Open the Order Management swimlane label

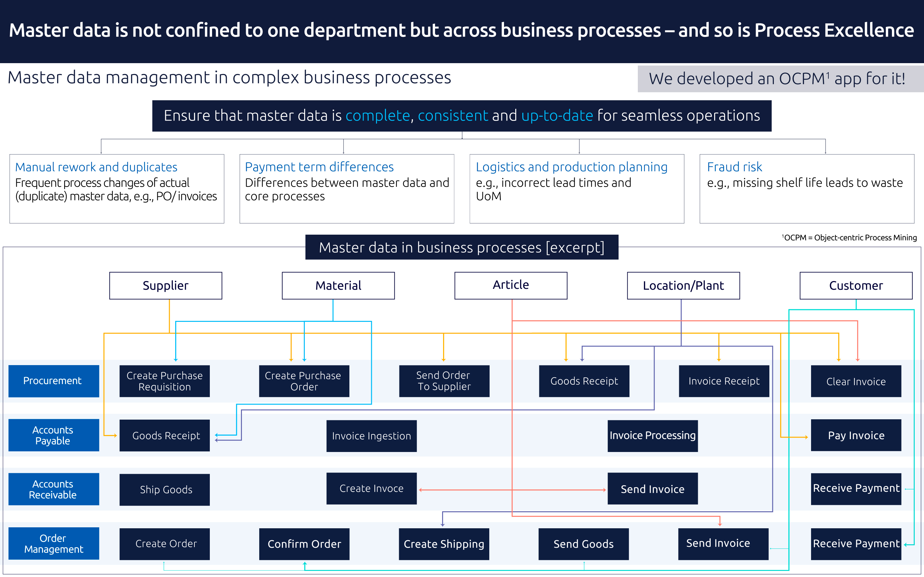pos(54,543)
